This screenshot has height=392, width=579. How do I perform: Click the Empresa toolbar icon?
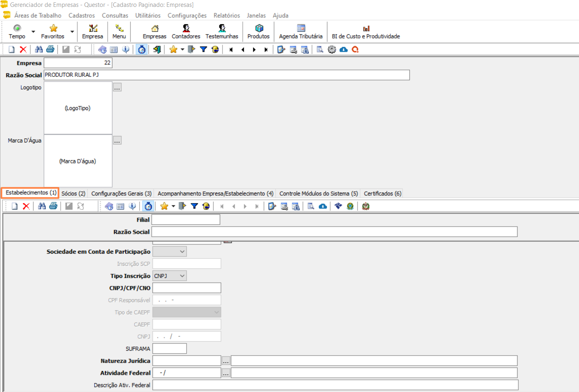click(93, 32)
